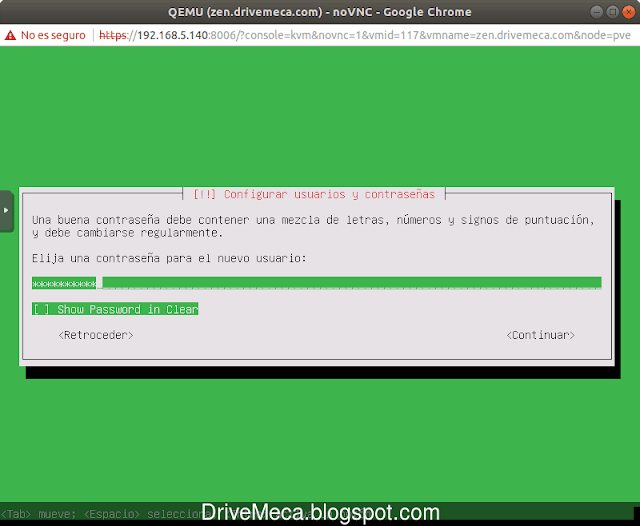Select the Continuar button

pos(540,335)
